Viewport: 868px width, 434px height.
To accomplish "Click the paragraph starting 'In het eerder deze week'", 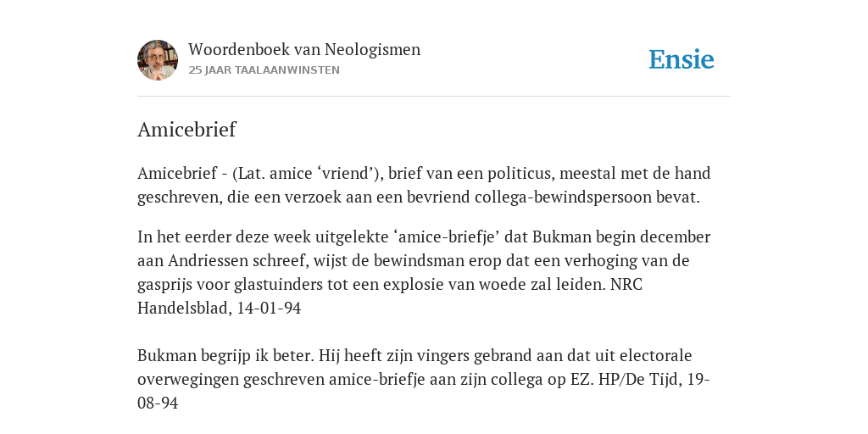I will (x=424, y=272).
